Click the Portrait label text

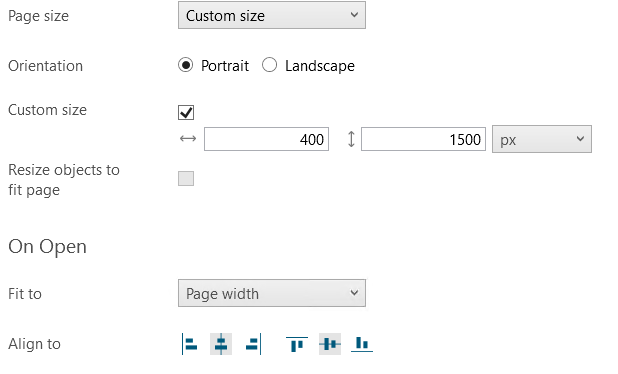[225, 66]
